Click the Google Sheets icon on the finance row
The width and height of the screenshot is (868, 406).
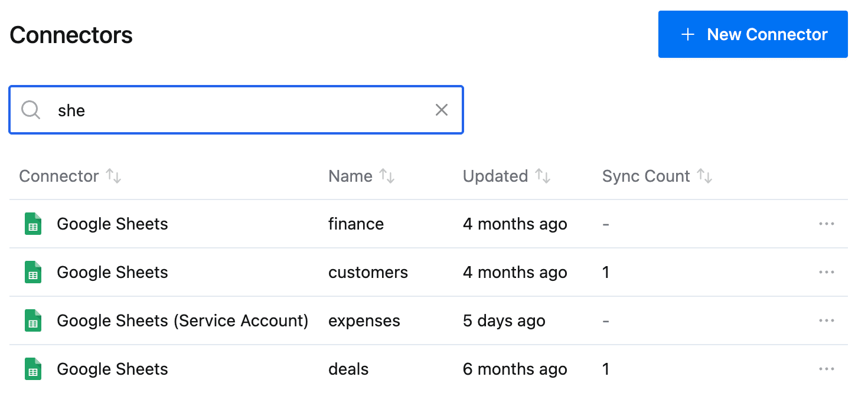tap(33, 224)
